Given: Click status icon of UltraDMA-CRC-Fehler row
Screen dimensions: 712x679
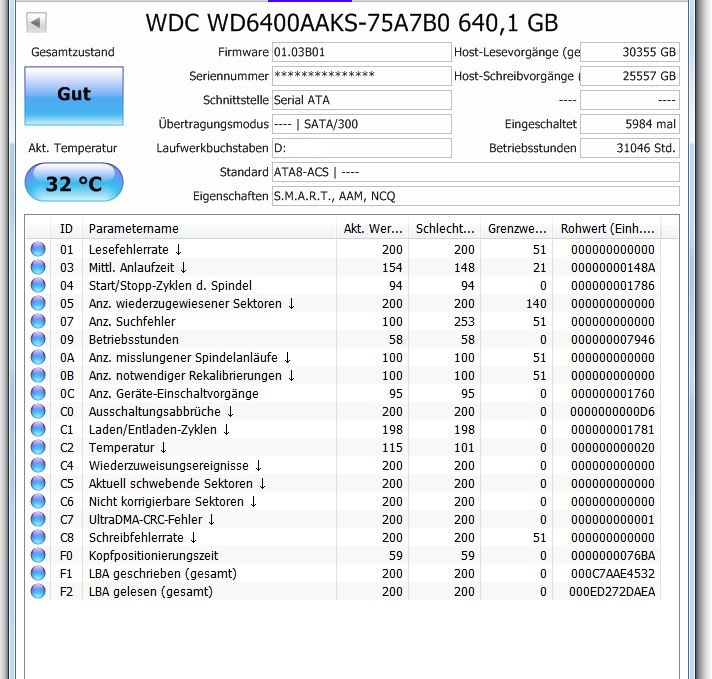Looking at the screenshot, I should coord(38,519).
